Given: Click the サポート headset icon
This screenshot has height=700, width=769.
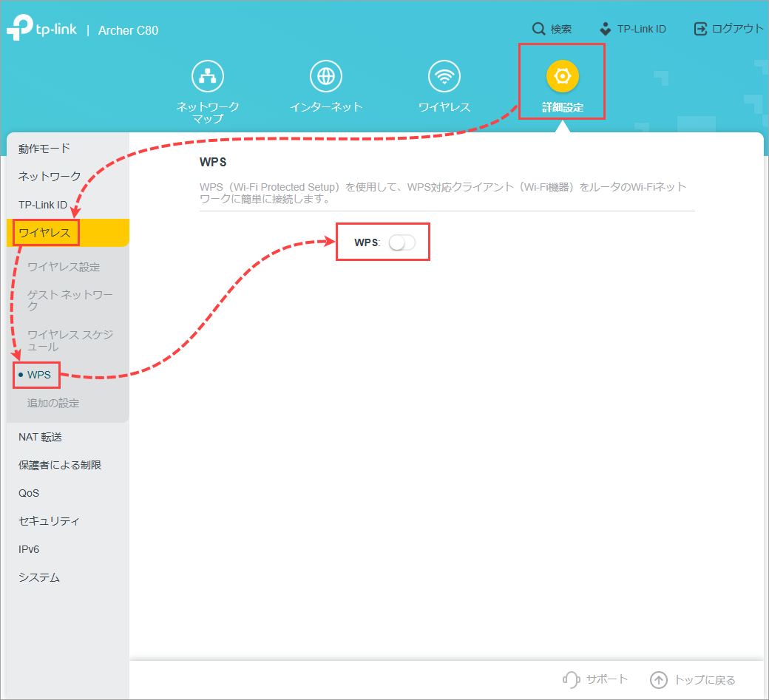Looking at the screenshot, I should [x=570, y=679].
